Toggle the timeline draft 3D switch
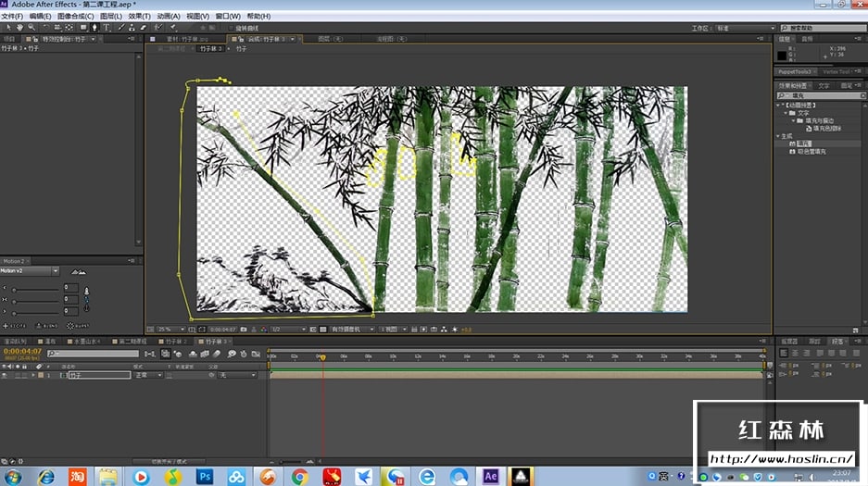868x486 pixels. 178,354
